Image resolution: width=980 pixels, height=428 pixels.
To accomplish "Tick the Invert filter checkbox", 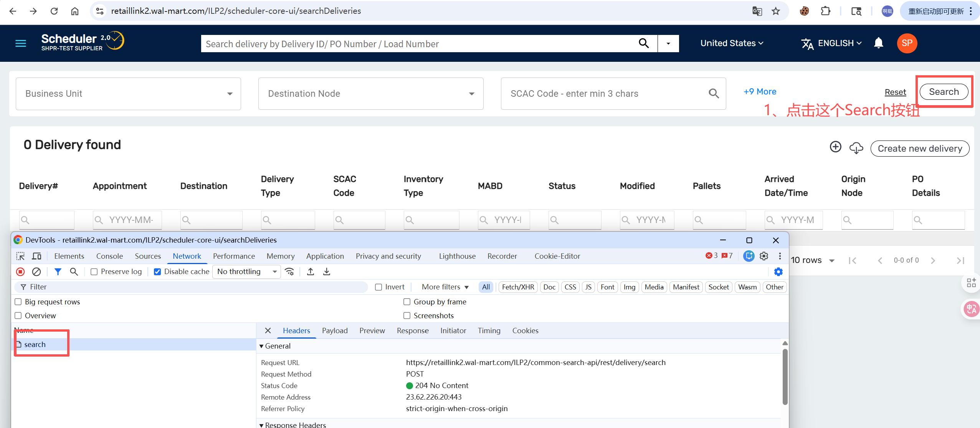I will [x=378, y=287].
